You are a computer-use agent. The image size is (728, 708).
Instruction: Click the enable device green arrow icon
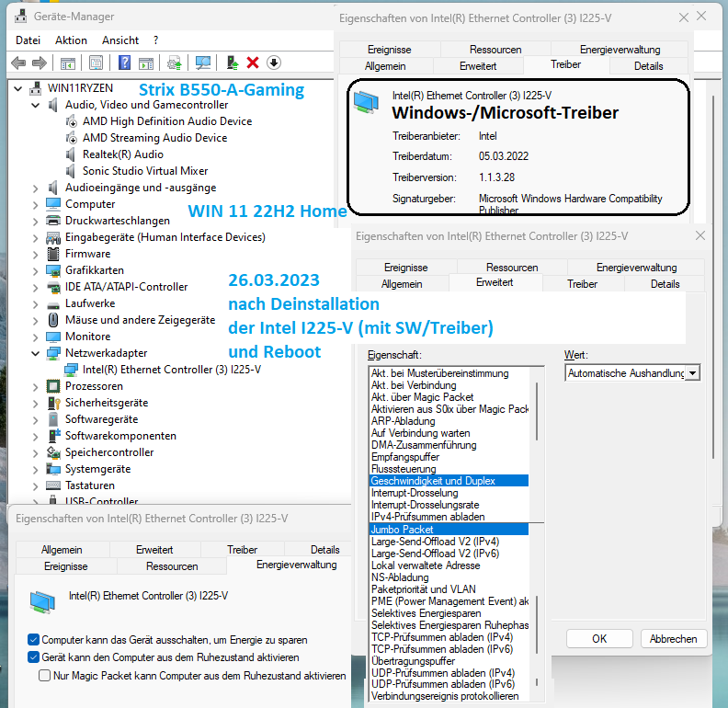(233, 63)
